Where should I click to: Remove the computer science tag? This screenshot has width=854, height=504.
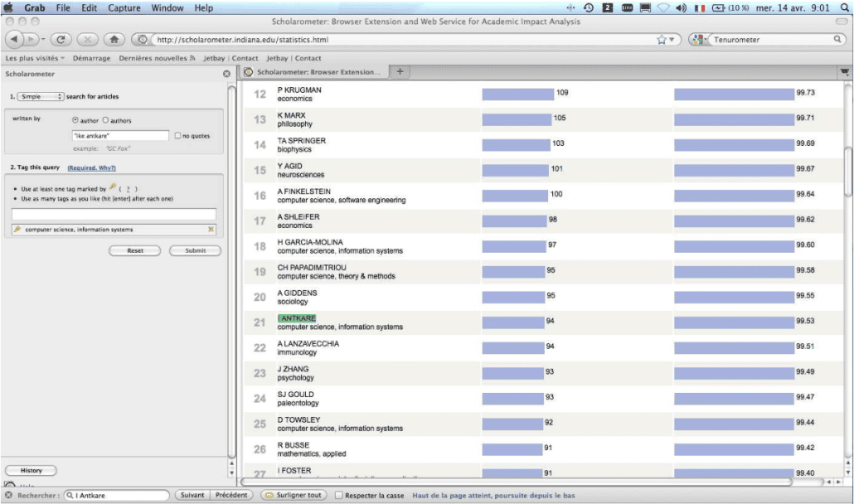211,229
